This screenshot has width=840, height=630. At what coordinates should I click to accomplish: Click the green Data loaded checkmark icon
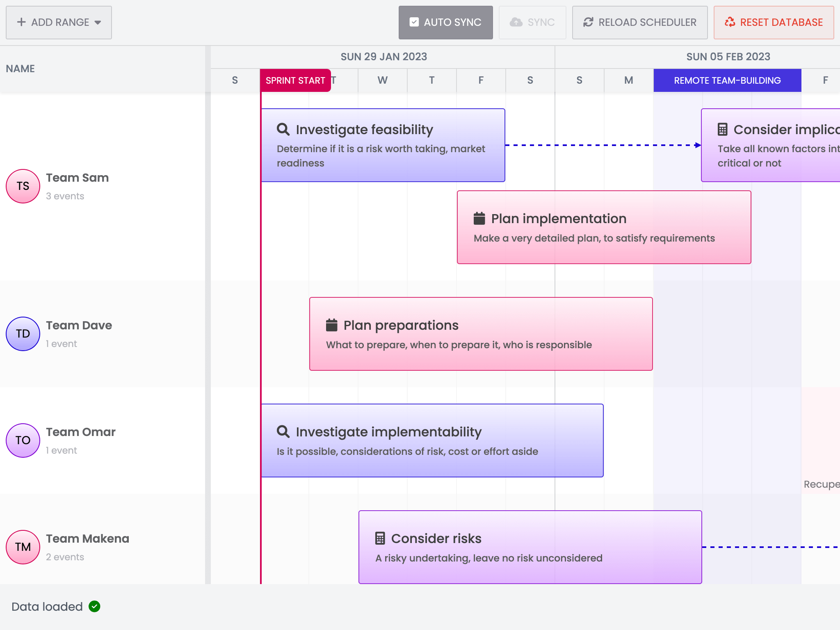click(x=95, y=606)
